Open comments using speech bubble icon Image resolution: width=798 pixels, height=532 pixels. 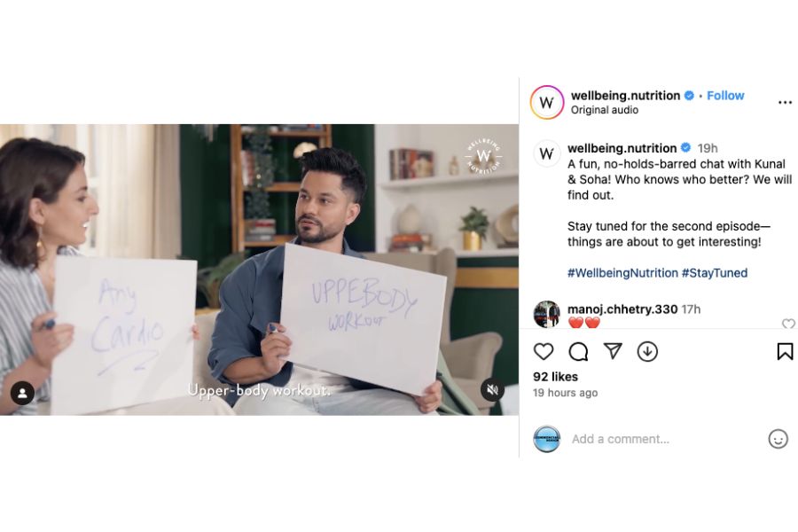pos(578,351)
